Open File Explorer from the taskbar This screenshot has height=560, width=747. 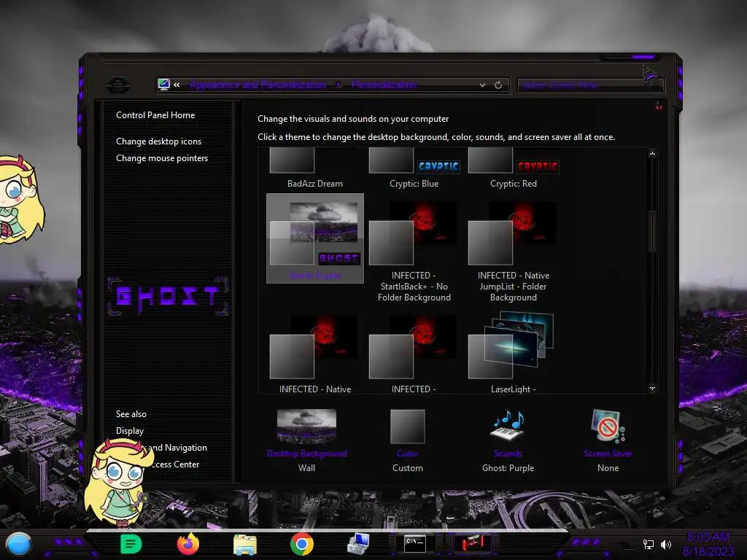click(245, 544)
